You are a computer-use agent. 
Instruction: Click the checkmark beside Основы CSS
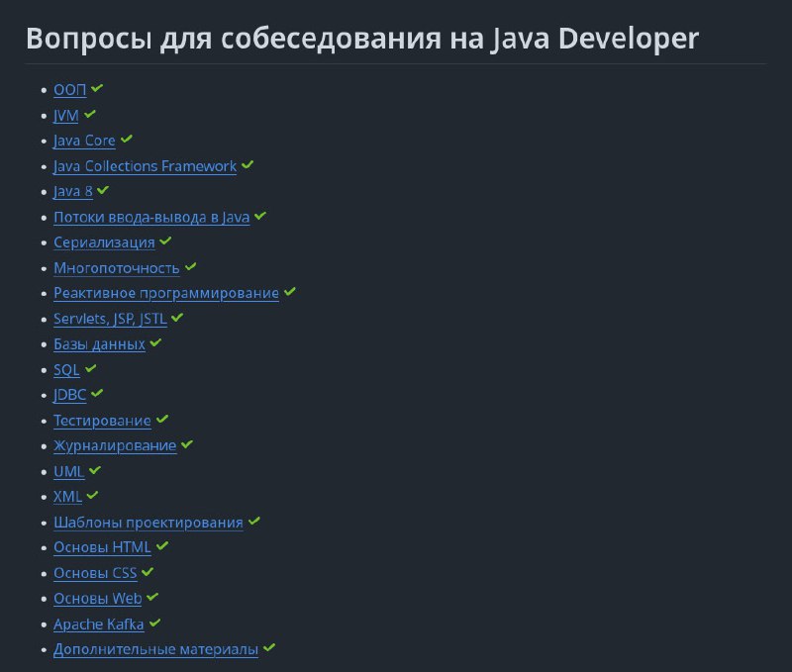coord(148,571)
